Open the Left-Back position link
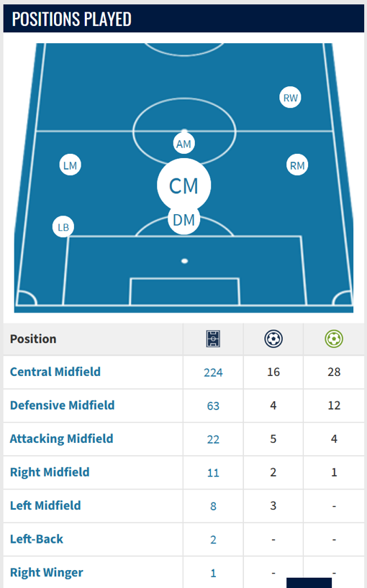This screenshot has width=367, height=588. tap(37, 539)
